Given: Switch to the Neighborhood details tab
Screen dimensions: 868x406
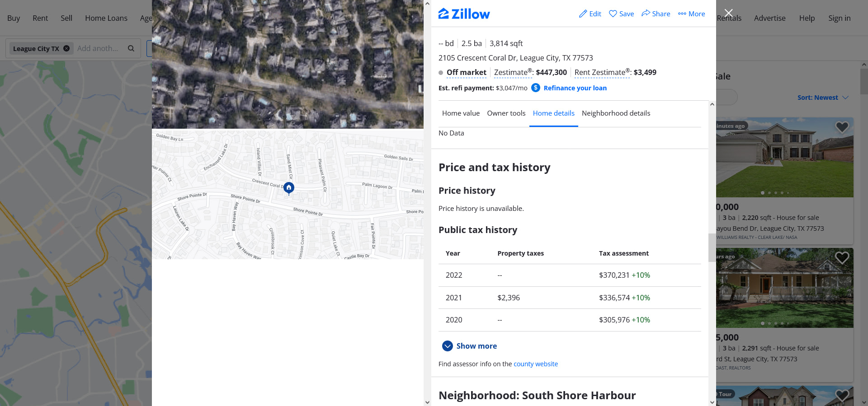Looking at the screenshot, I should tap(616, 113).
